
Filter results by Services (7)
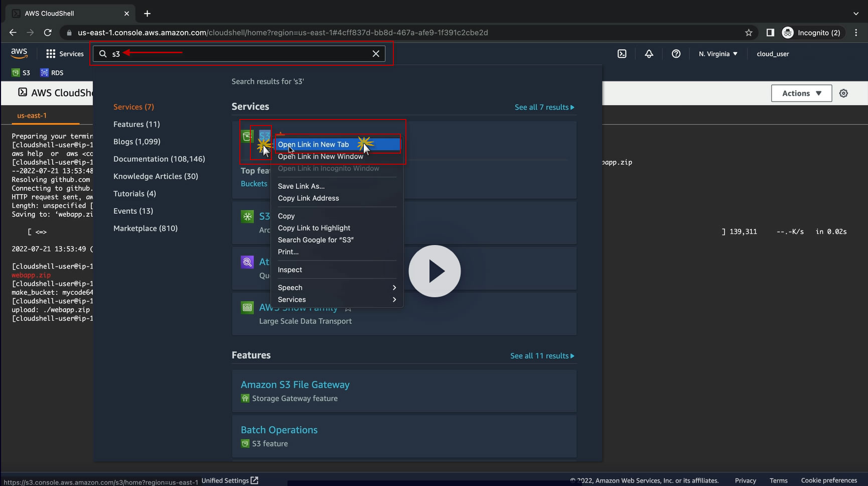(x=133, y=107)
